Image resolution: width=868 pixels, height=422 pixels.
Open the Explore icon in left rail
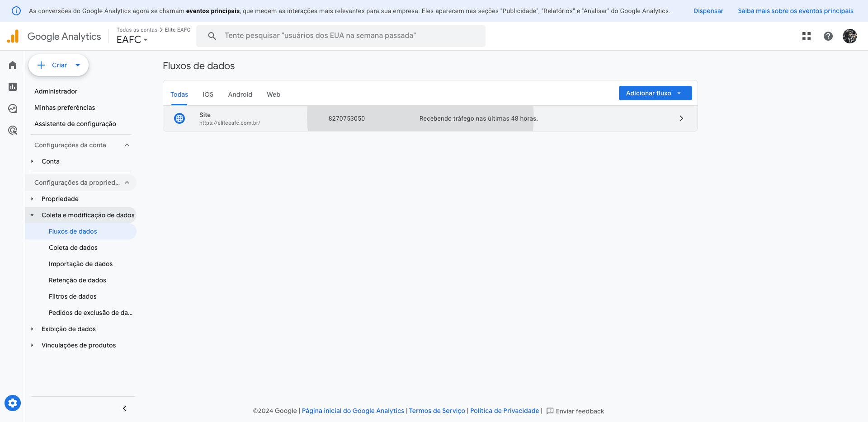click(x=13, y=108)
